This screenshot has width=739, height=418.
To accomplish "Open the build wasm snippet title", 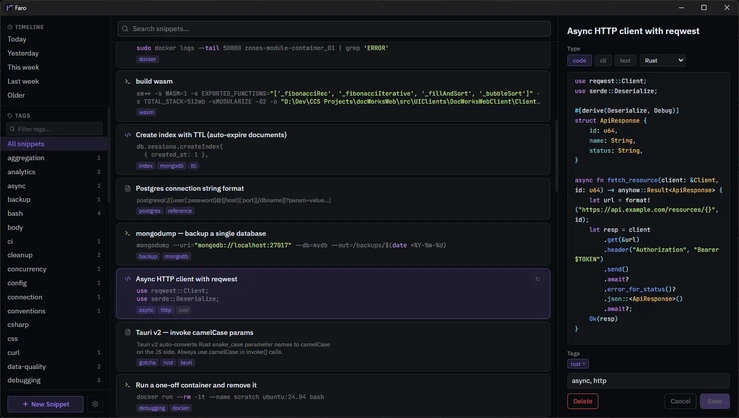I will (x=154, y=82).
